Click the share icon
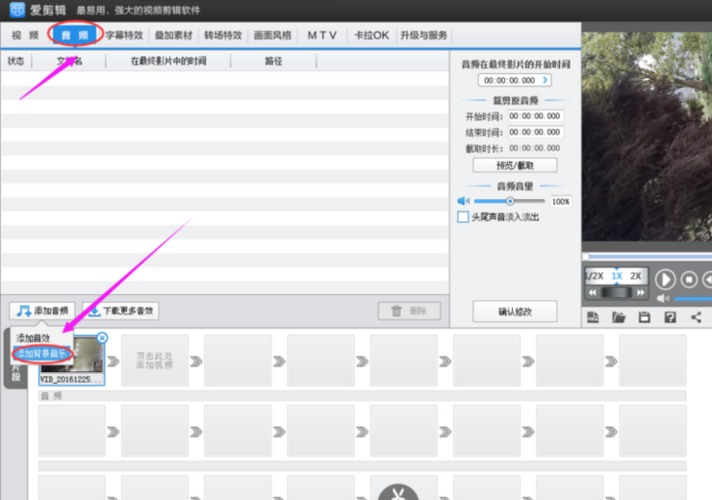The height and width of the screenshot is (500, 712). (x=696, y=317)
